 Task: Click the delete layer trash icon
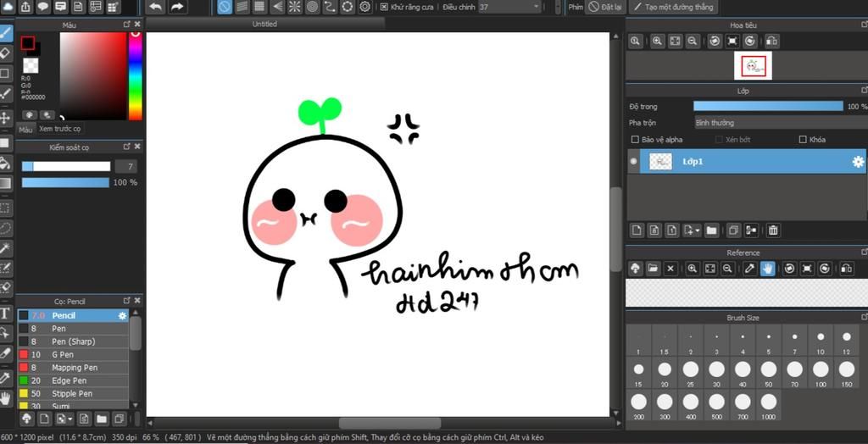pos(773,230)
